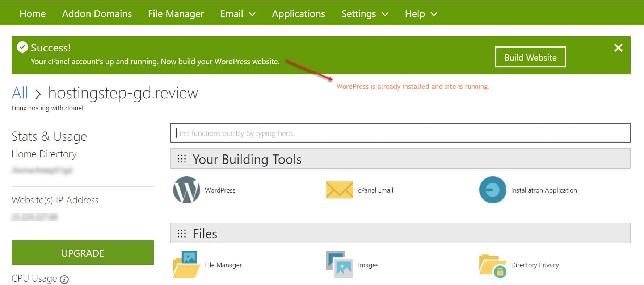This screenshot has height=285, width=644.
Task: Click the hostingstep-gd.review domain title
Action: click(x=123, y=93)
